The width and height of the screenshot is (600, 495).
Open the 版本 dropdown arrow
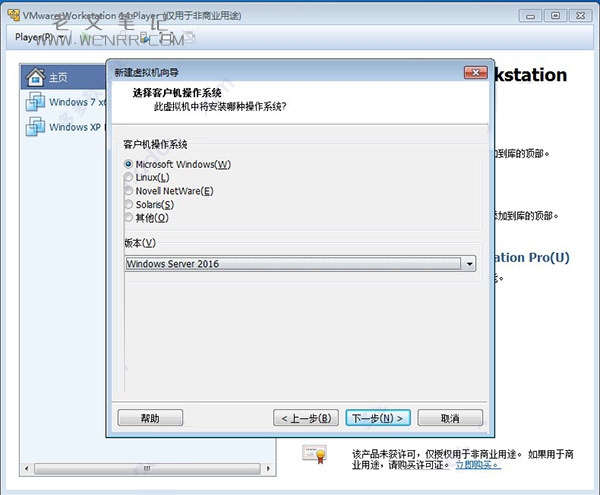[x=469, y=264]
